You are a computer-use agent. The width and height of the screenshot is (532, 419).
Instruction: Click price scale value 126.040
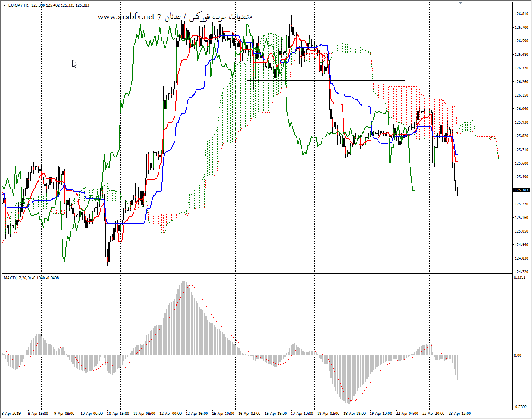(521, 109)
